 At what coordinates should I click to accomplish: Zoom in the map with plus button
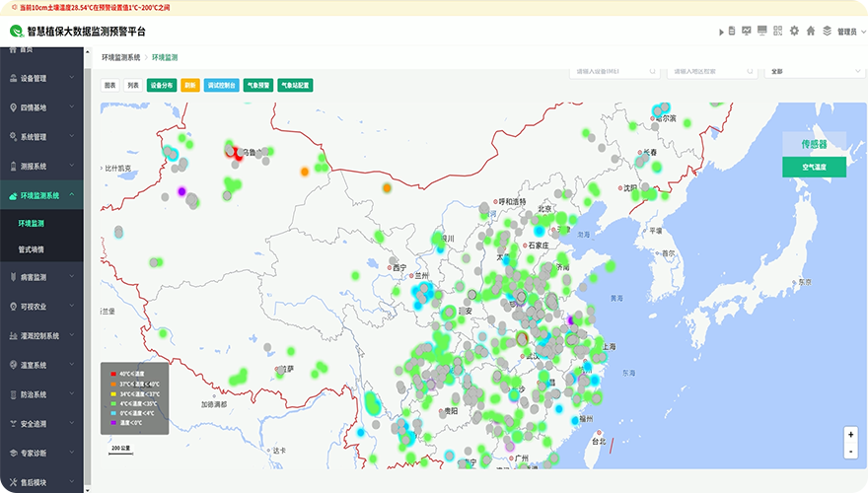click(850, 435)
